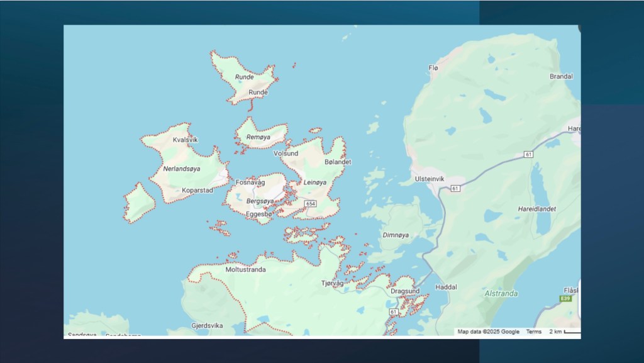
Task: Select the Fosnavåg town label
Action: click(250, 182)
